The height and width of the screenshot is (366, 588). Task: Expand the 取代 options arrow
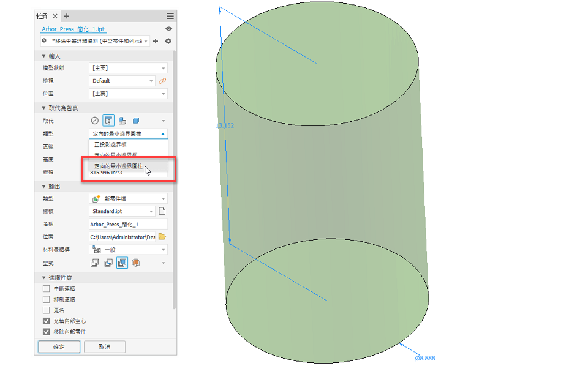[163, 121]
